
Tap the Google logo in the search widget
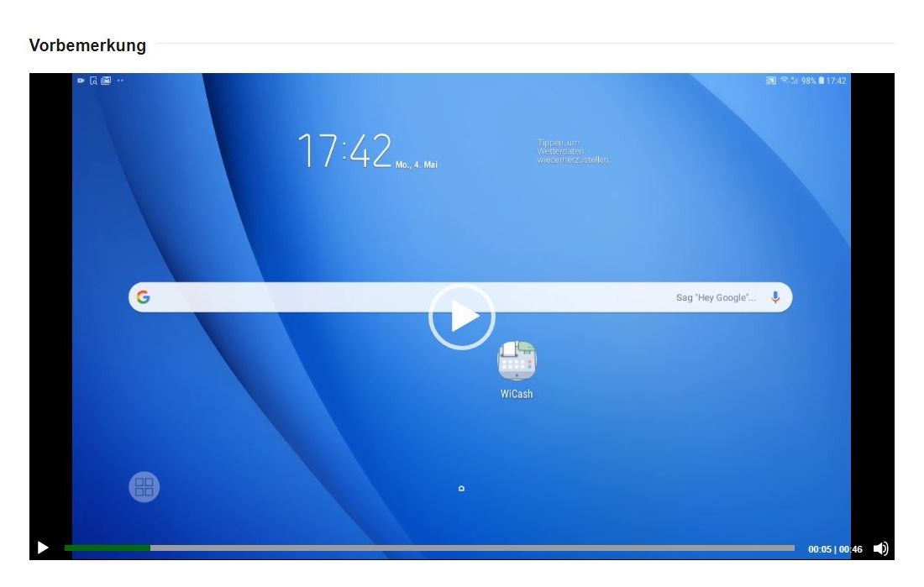point(144,297)
